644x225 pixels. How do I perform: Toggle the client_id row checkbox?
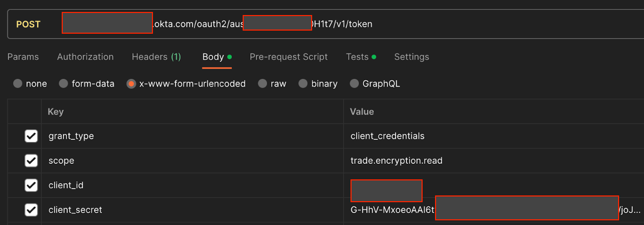[31, 185]
